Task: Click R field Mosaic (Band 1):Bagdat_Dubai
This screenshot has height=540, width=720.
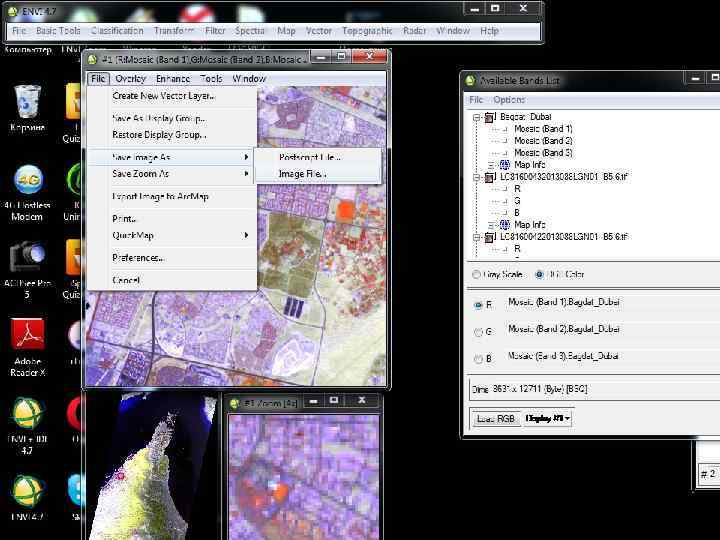Action: (564, 302)
